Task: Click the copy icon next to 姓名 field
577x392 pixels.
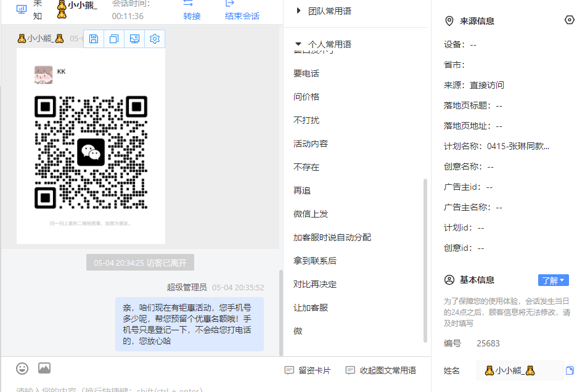Action: click(570, 370)
